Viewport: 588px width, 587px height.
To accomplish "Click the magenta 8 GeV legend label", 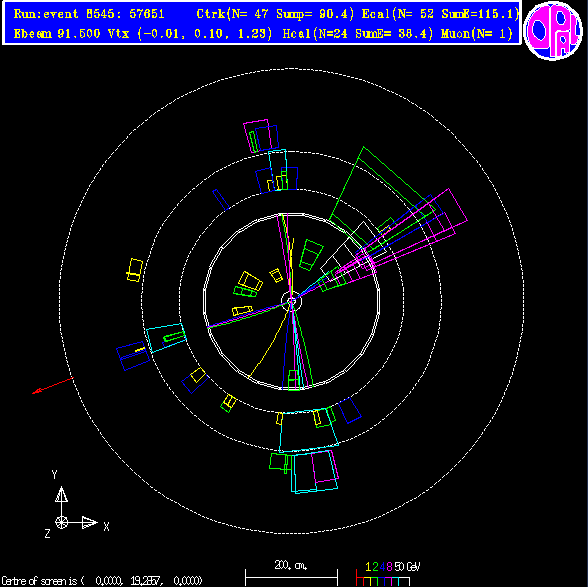I will click(x=389, y=566).
